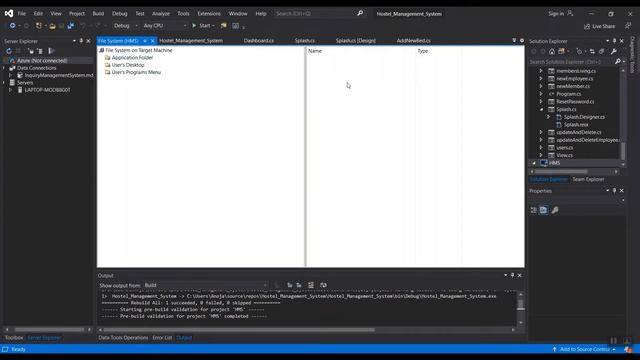Click the Search Solution Explorer input field
The height and width of the screenshot is (360, 640).
tap(571, 62)
